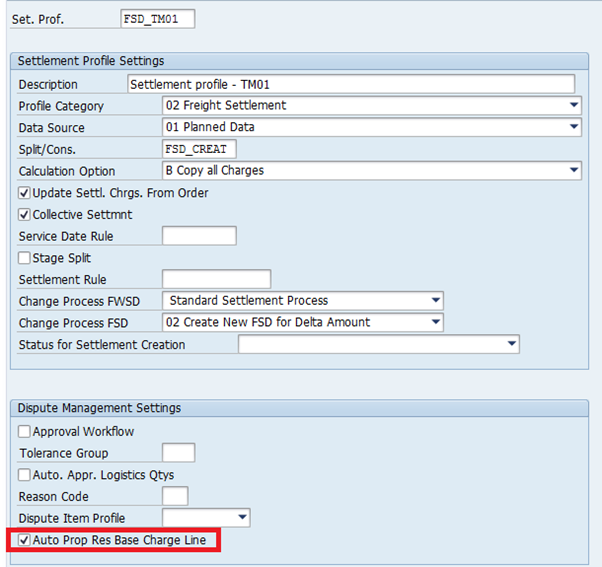The height and width of the screenshot is (567, 602).
Task: Click the Tolerance Group input field
Action: tap(178, 453)
